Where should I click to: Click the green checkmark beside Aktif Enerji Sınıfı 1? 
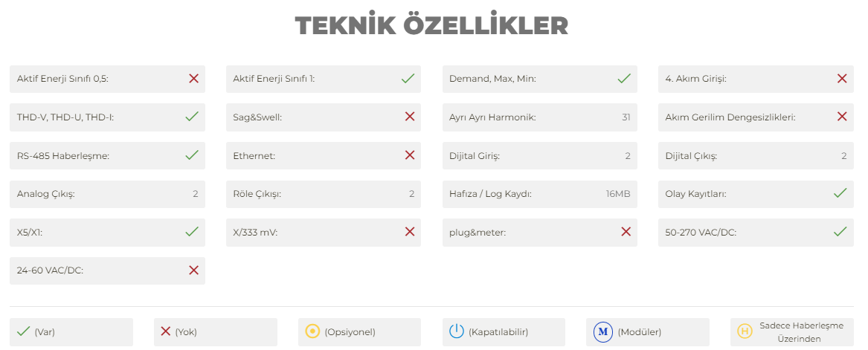tap(408, 79)
